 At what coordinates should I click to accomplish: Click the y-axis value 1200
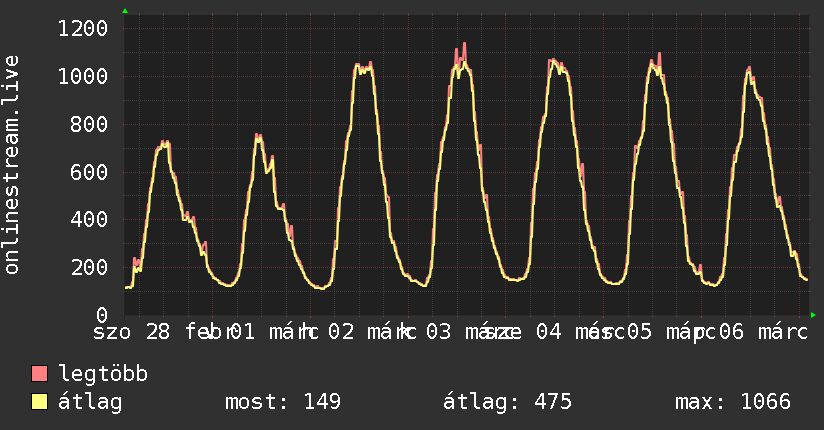click(83, 28)
